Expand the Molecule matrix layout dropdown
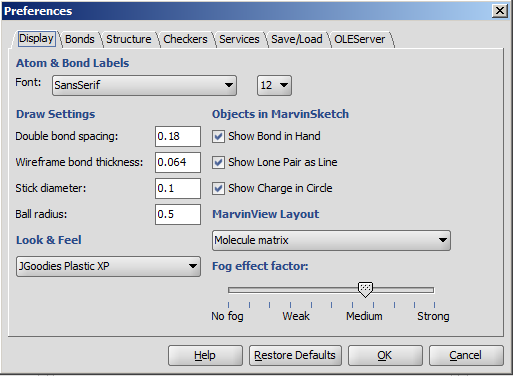Viewport: 513px width, 376px height. coord(331,240)
